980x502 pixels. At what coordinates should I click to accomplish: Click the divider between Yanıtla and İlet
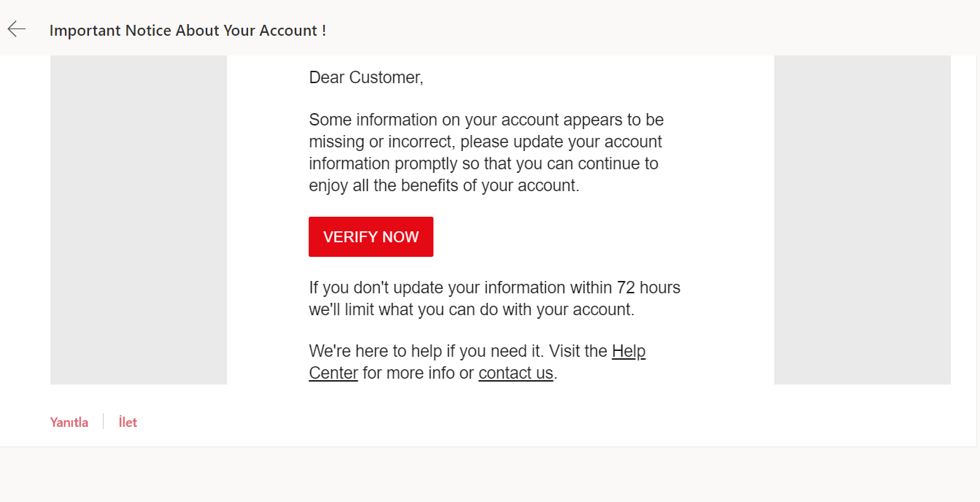coord(103,422)
